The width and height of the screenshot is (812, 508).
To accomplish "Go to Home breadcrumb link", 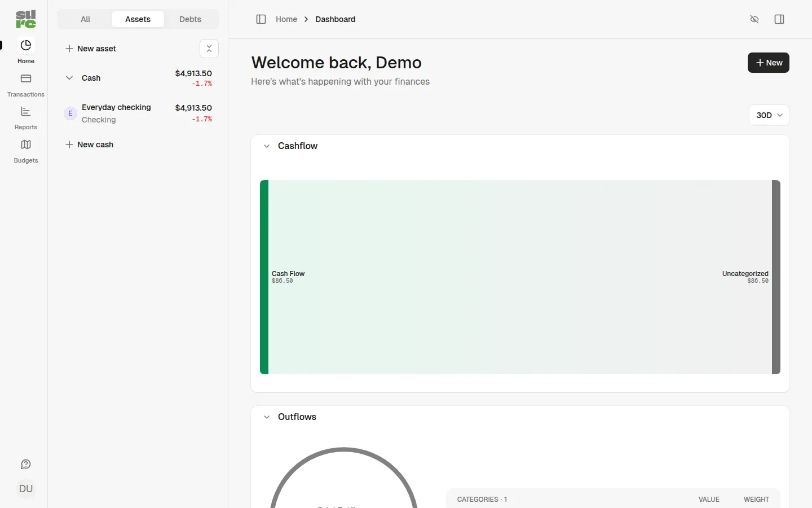I will click(286, 19).
